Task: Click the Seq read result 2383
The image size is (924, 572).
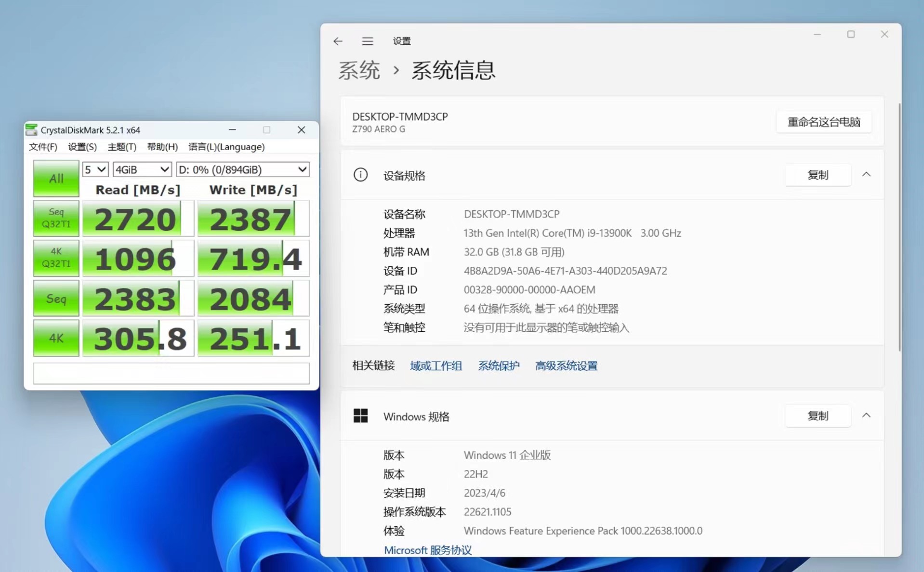Action: (138, 299)
